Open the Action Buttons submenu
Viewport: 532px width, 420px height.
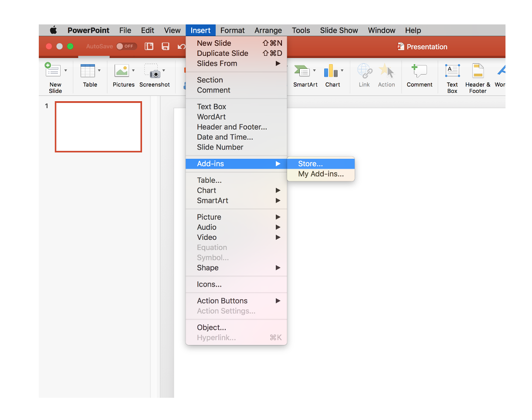(x=236, y=300)
